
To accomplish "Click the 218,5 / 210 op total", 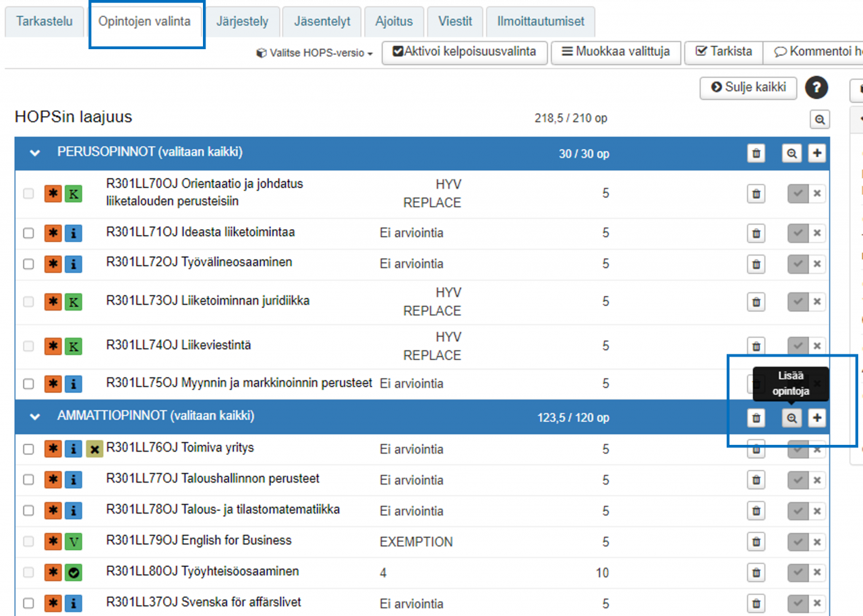I will (x=571, y=119).
